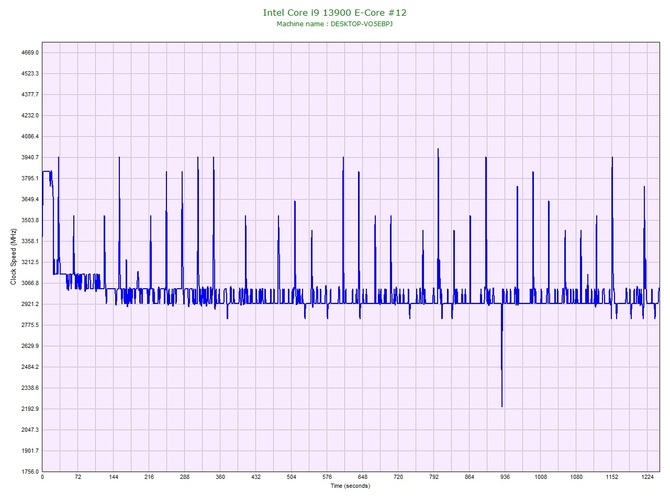Click the x-axis tick label 576
Screen dimensions: 670x503
click(x=327, y=477)
